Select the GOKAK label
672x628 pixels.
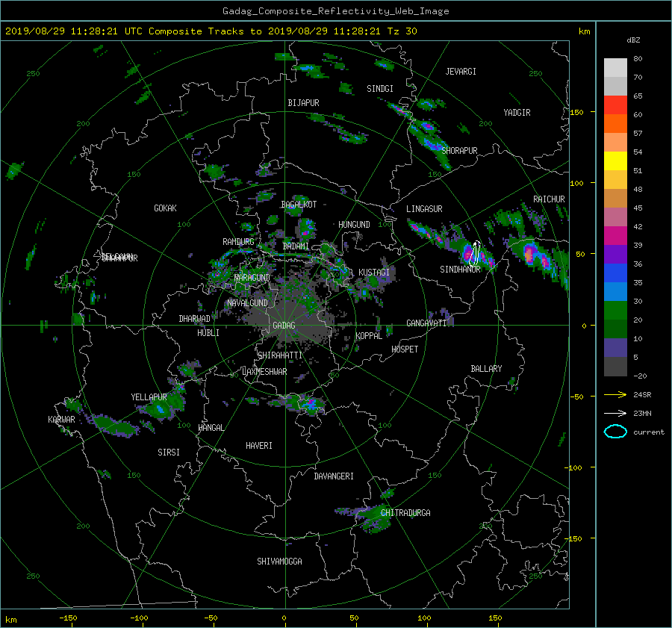coord(166,208)
